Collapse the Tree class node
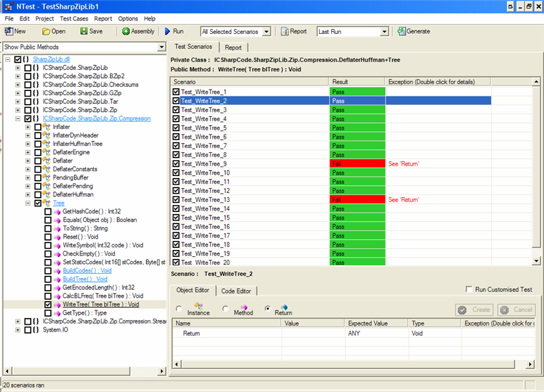The width and height of the screenshot is (544, 392). pyautogui.click(x=28, y=203)
